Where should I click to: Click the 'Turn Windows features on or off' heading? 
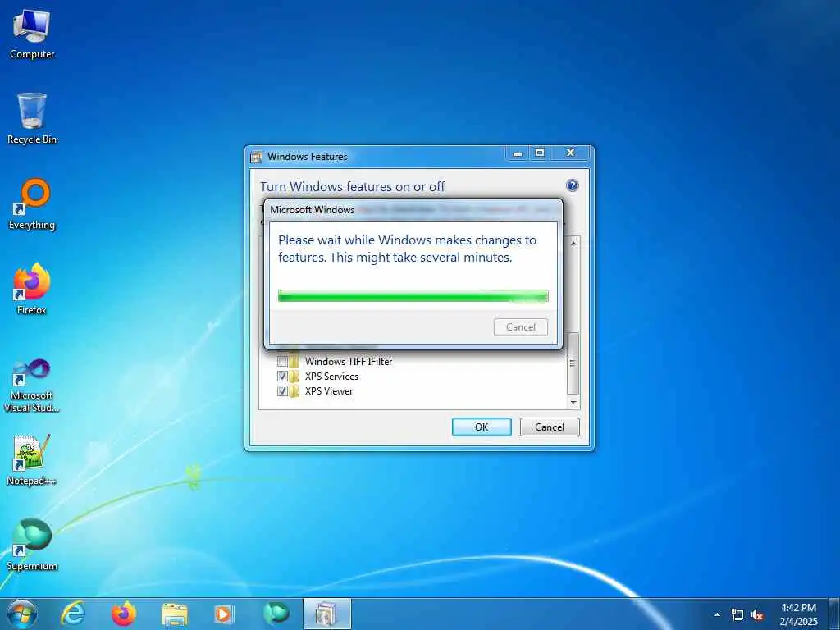click(x=353, y=186)
